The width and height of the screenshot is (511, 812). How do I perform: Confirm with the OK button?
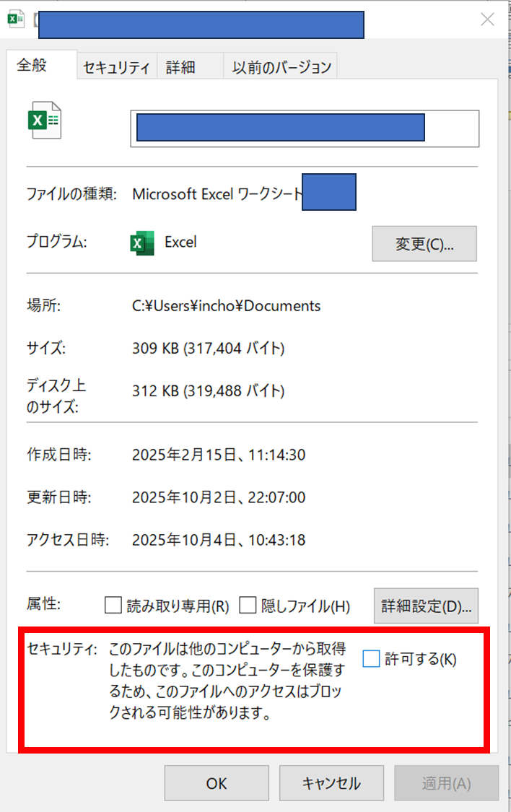(217, 783)
